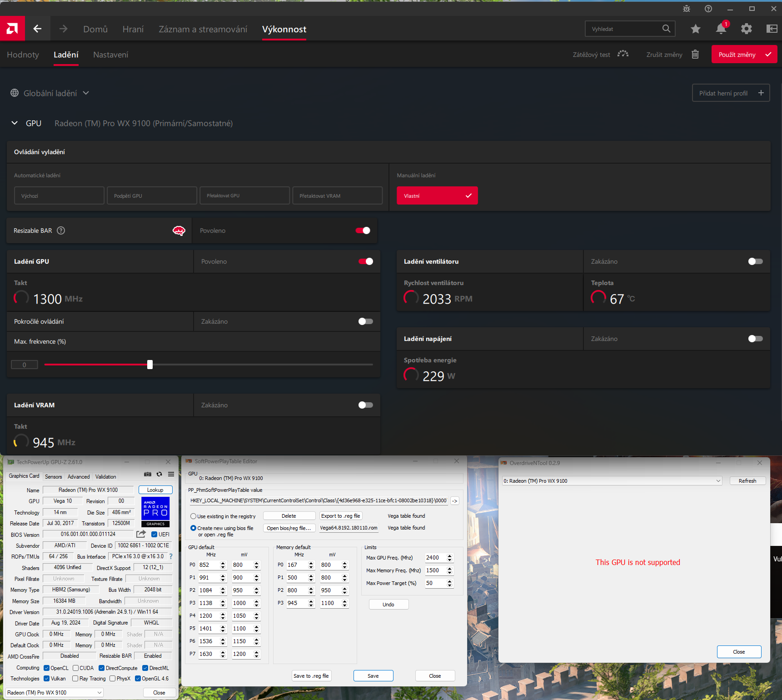This screenshot has width=782, height=700.
Task: Adjust P7 GPU mV stepper
Action: (256, 654)
